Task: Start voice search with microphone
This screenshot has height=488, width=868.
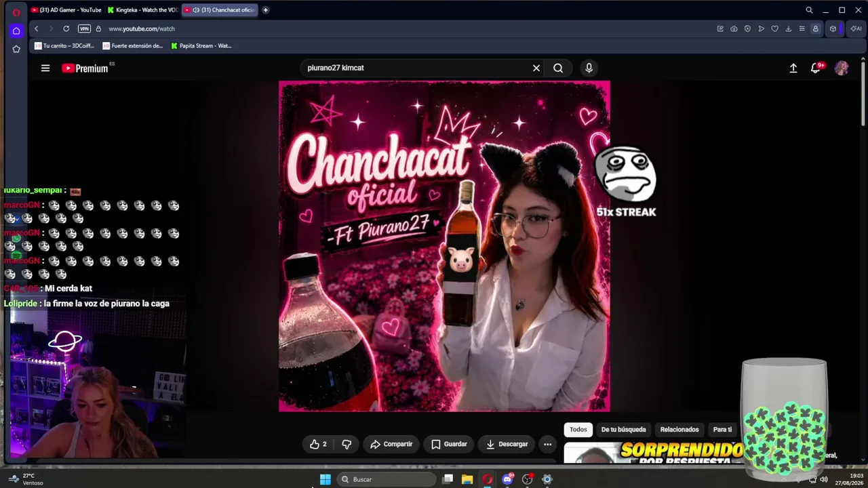Action: tap(589, 68)
